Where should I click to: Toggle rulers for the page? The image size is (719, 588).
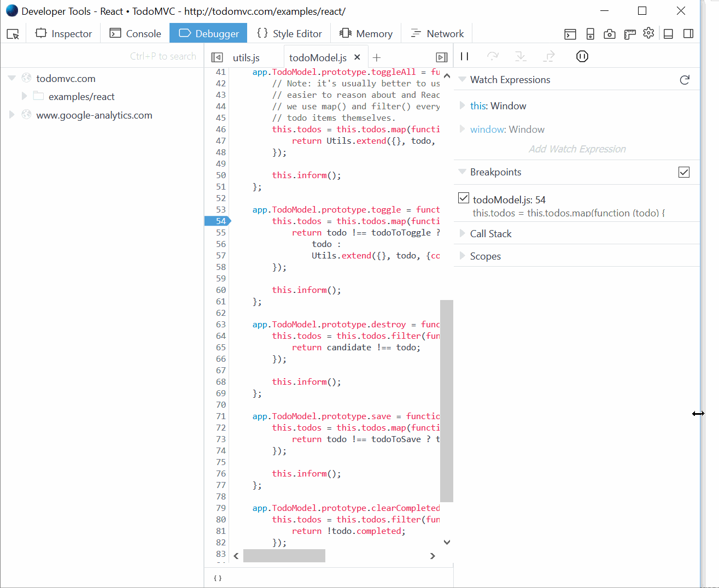point(629,34)
